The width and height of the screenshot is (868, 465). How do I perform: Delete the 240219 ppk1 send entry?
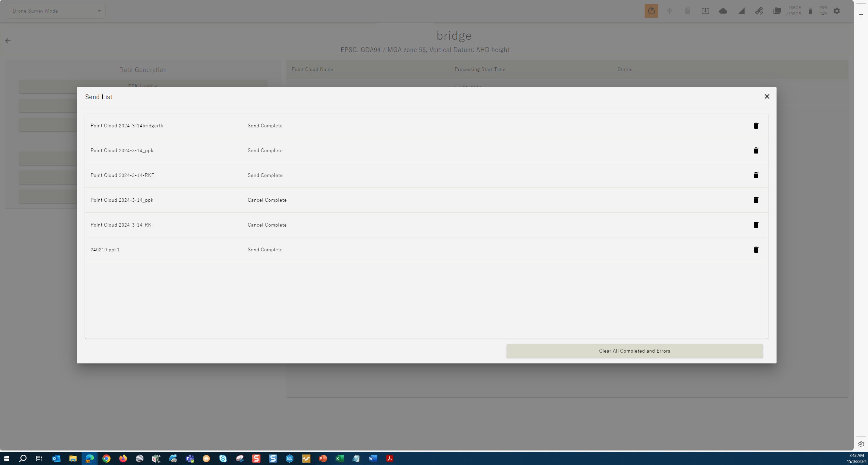click(x=756, y=250)
